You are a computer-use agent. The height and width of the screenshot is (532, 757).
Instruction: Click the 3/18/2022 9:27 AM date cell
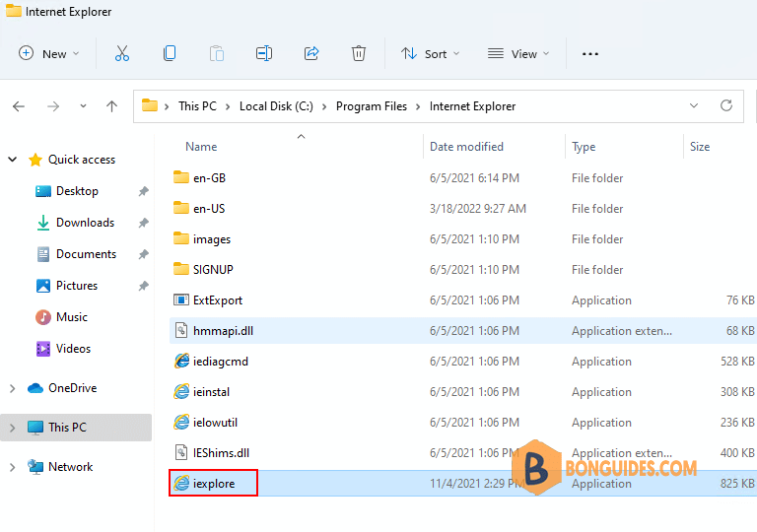478,209
